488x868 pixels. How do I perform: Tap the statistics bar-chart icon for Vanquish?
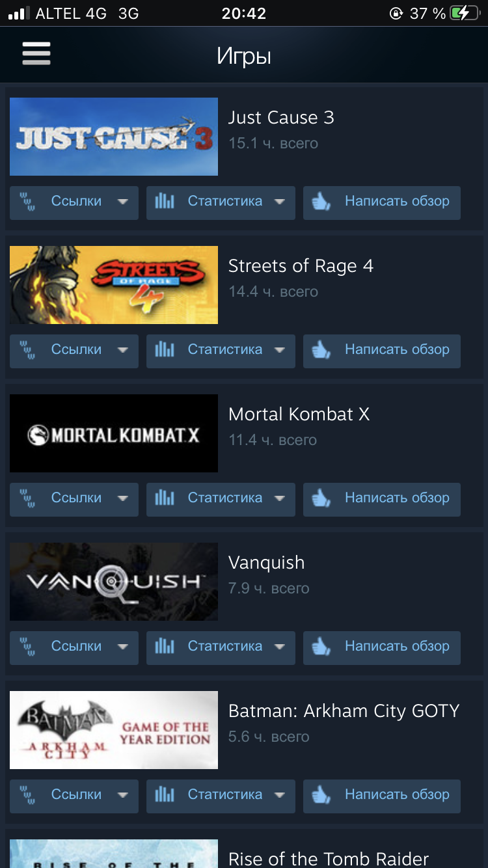tap(165, 647)
